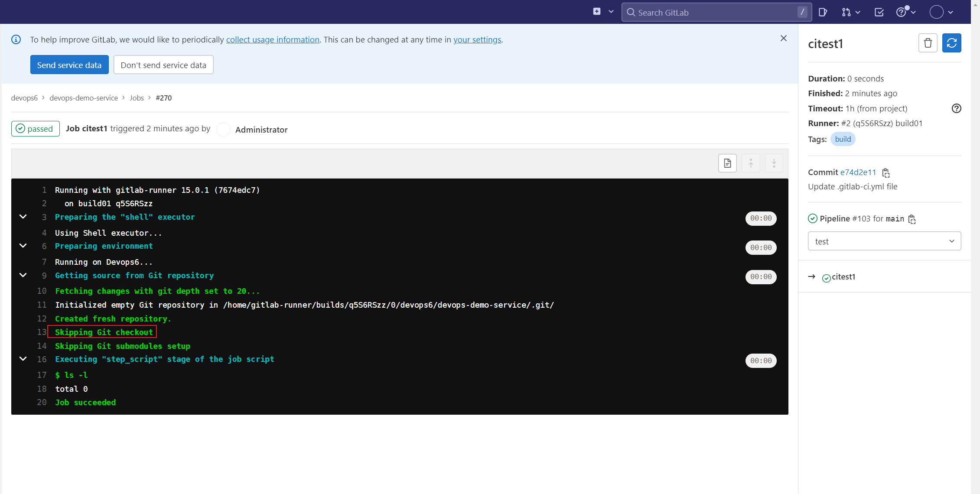The image size is (980, 494).
Task: Select the 'Job succeeded' log text
Action: coord(85,402)
